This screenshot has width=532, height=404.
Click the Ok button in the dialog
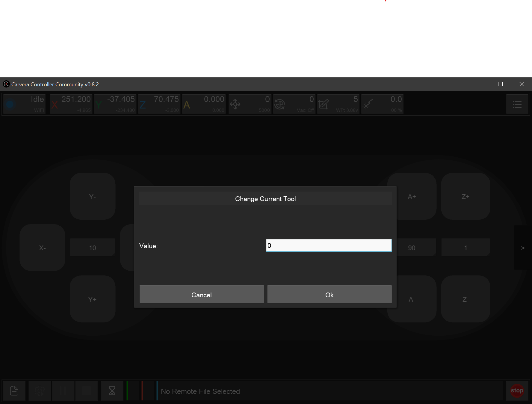coord(329,294)
